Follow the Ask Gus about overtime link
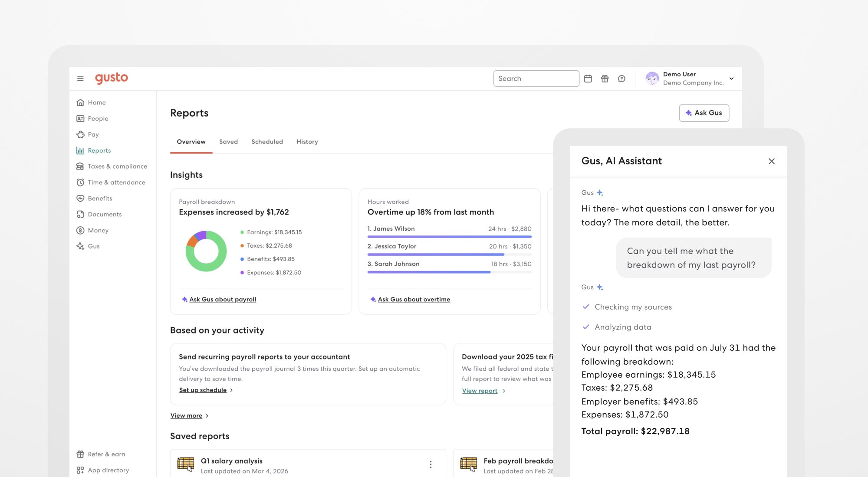This screenshot has height=477, width=868. pos(414,299)
